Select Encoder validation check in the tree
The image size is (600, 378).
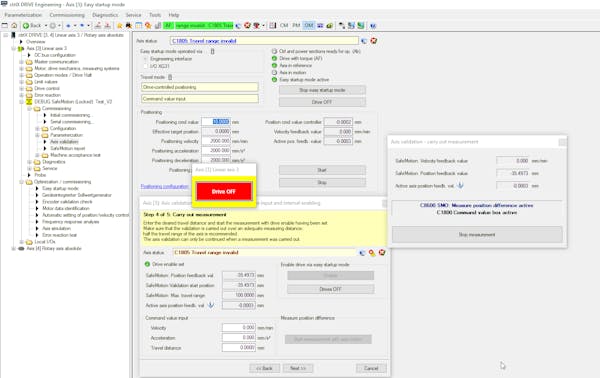[67, 202]
